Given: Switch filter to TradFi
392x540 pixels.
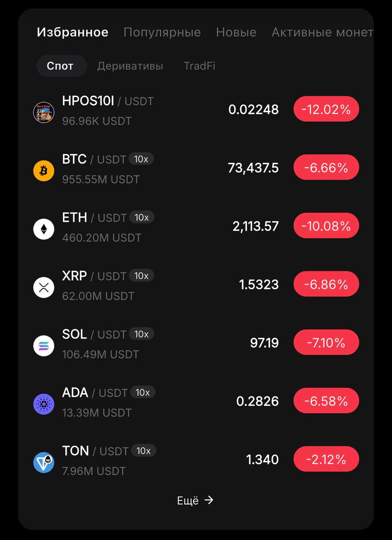Looking at the screenshot, I should 199,66.
